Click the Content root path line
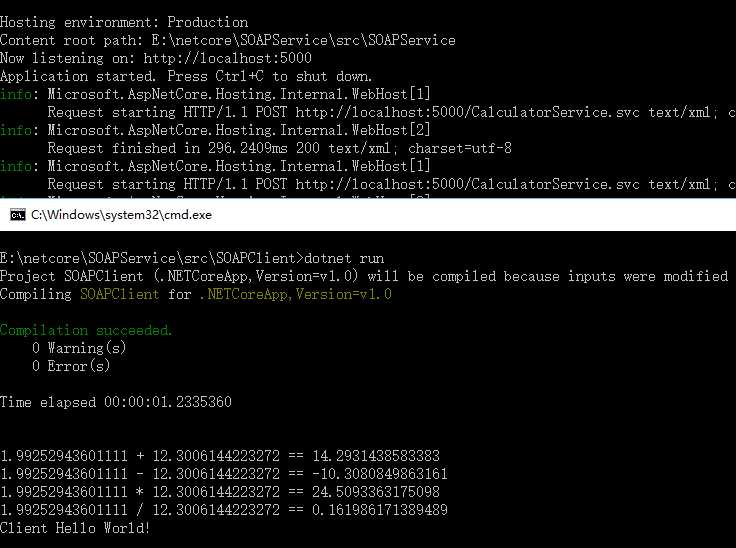Image resolution: width=736 pixels, height=548 pixels. [x=227, y=40]
